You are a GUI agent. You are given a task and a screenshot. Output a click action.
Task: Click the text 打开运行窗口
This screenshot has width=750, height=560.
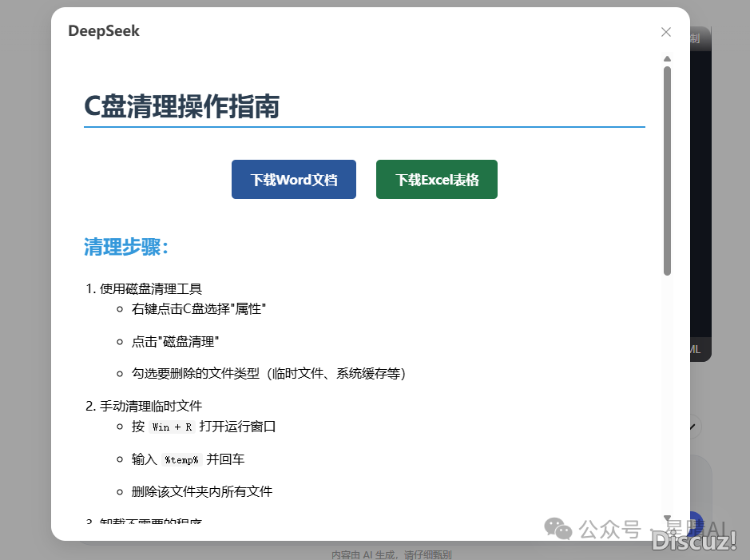point(237,427)
